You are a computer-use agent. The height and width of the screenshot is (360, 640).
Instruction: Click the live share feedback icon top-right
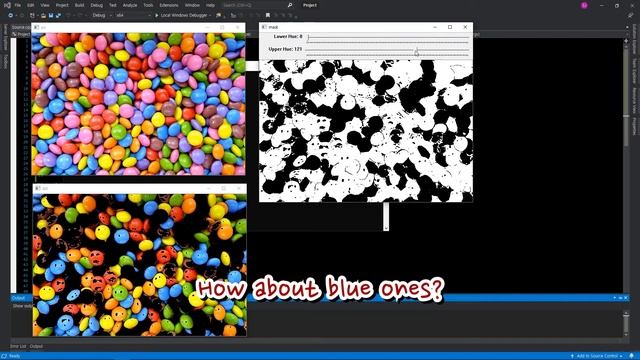tap(630, 16)
